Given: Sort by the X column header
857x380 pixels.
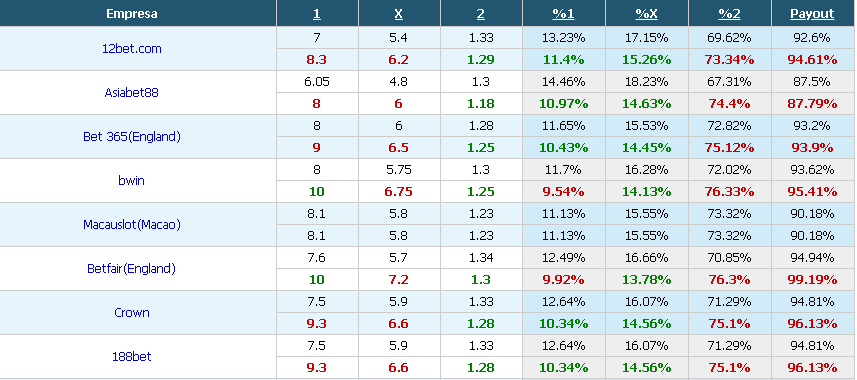Looking at the screenshot, I should (398, 14).
